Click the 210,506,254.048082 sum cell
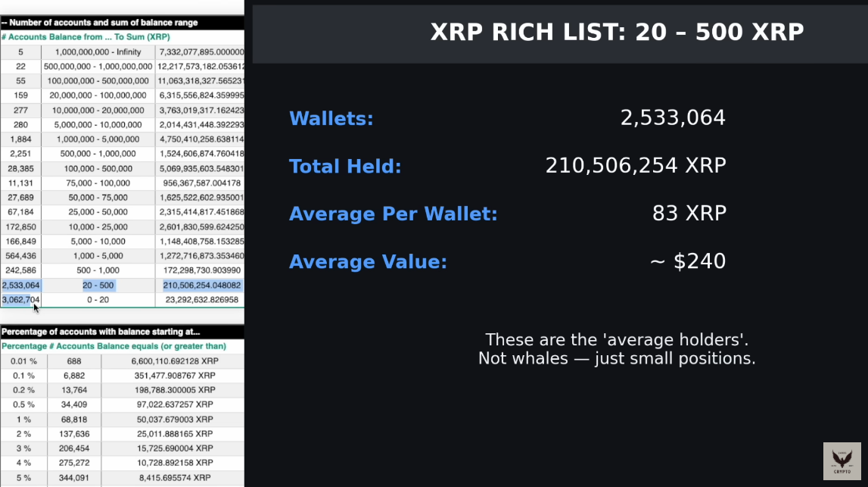This screenshot has width=868, height=487. (201, 285)
